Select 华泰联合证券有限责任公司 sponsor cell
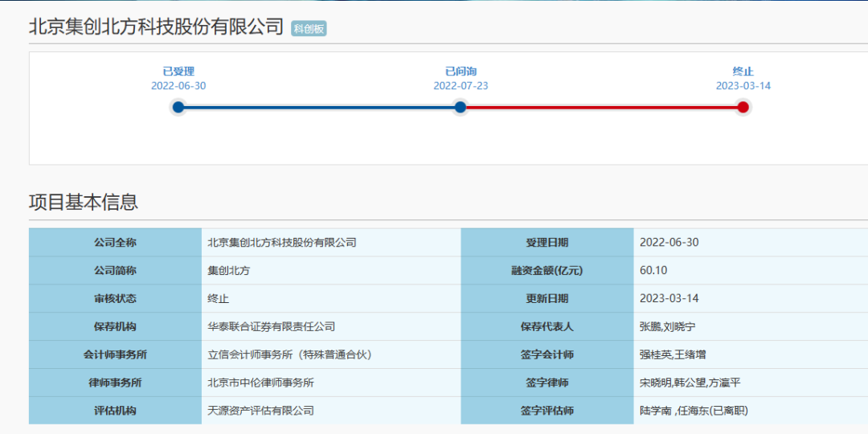The width and height of the screenshot is (868, 434). click(x=271, y=326)
